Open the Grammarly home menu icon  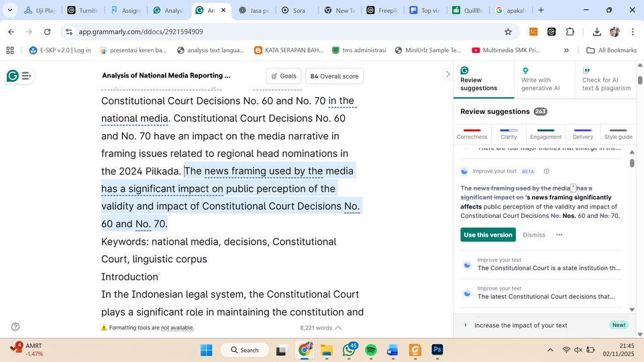pos(19,76)
